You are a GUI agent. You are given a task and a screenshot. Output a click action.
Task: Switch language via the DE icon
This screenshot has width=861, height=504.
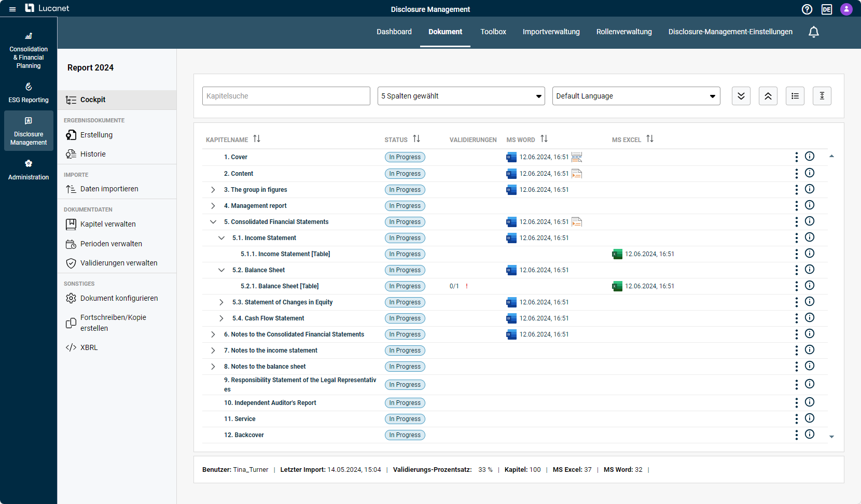[x=827, y=9]
